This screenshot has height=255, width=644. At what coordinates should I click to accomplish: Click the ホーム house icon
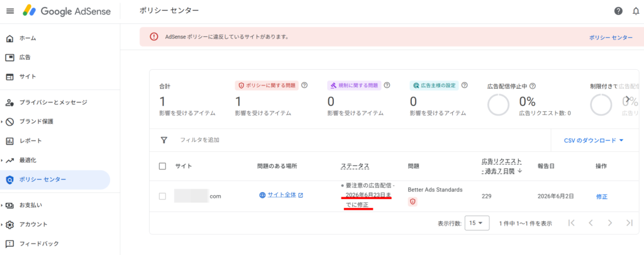[x=10, y=38]
